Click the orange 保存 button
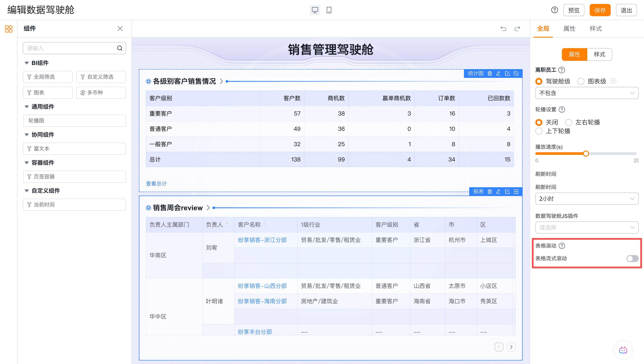 point(600,10)
